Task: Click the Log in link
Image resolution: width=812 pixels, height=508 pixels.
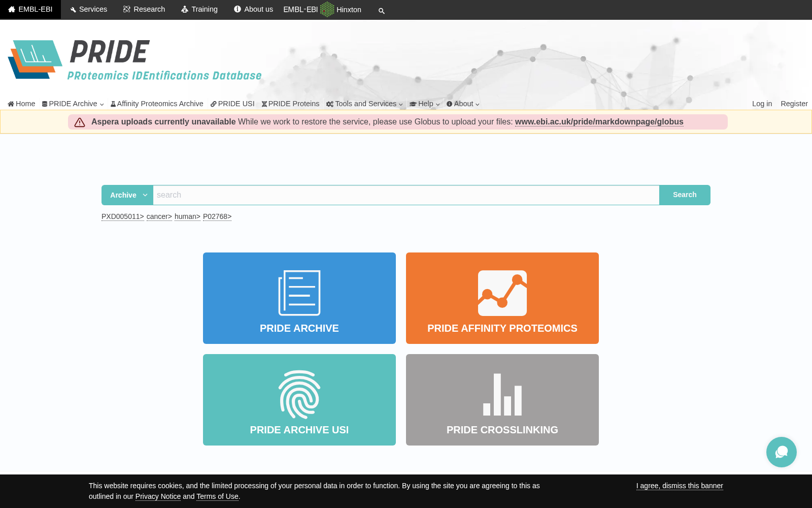Action: pos(762,104)
